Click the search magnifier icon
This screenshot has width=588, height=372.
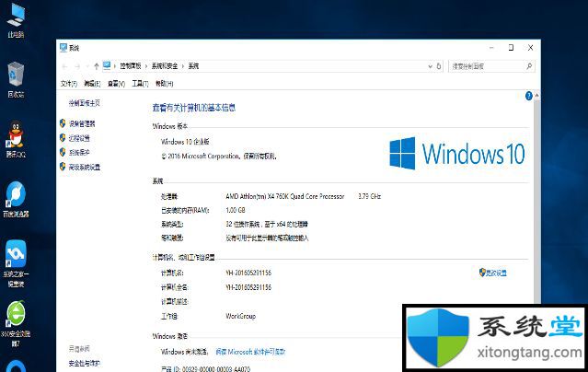click(529, 66)
